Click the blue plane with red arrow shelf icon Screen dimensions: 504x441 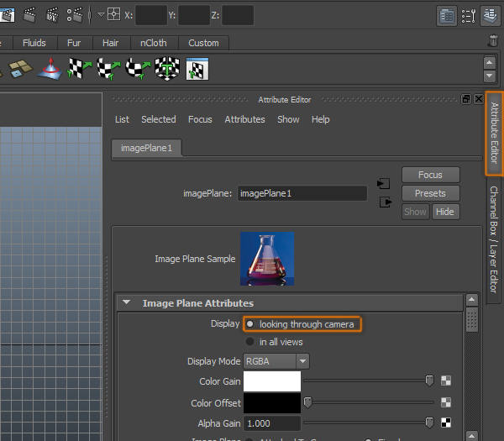tap(50, 69)
